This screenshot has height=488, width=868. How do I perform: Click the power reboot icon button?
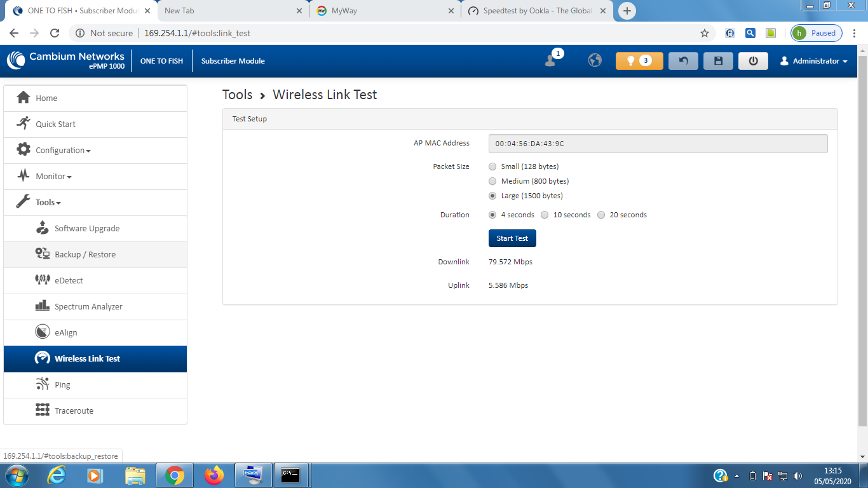(x=753, y=61)
